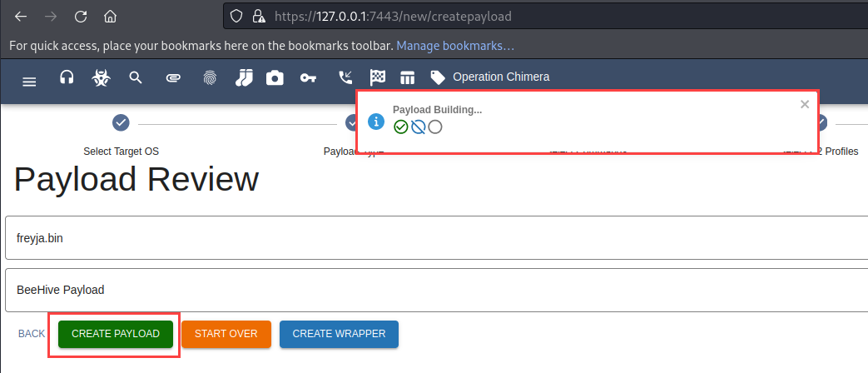Open the checkered flag icon
The image size is (868, 373).
(x=378, y=77)
